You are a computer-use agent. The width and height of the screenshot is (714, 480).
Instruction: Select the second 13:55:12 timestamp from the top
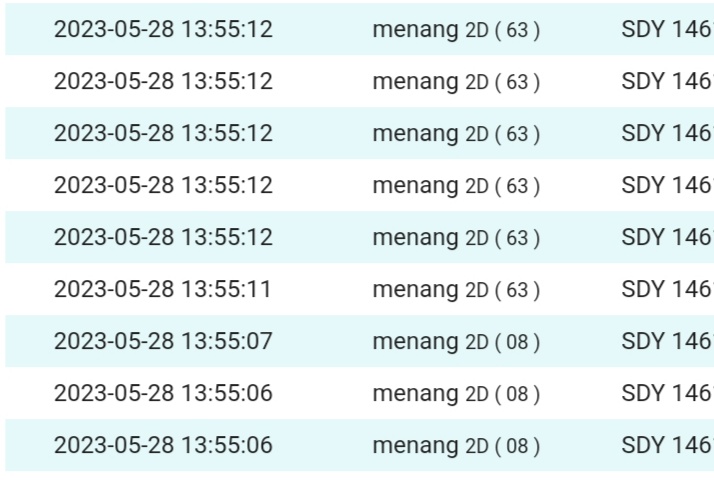pyautogui.click(x=163, y=82)
